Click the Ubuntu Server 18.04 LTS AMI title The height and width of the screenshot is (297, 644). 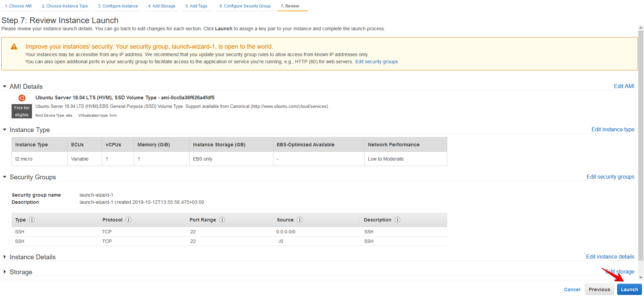(x=125, y=98)
